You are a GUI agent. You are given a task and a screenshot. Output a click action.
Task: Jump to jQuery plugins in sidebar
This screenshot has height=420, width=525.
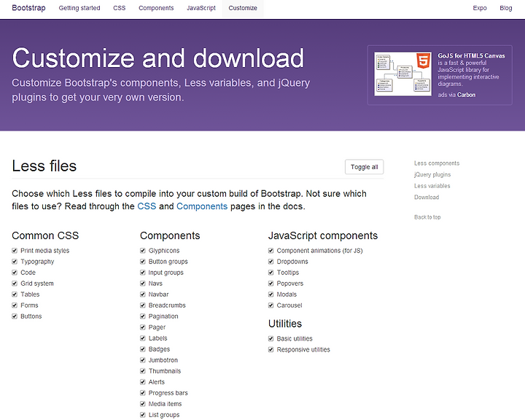432,174
